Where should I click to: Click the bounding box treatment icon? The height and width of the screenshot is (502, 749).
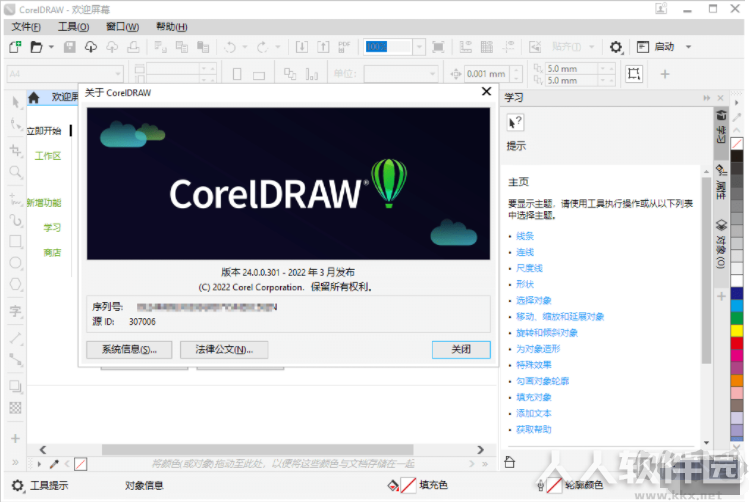[x=634, y=74]
